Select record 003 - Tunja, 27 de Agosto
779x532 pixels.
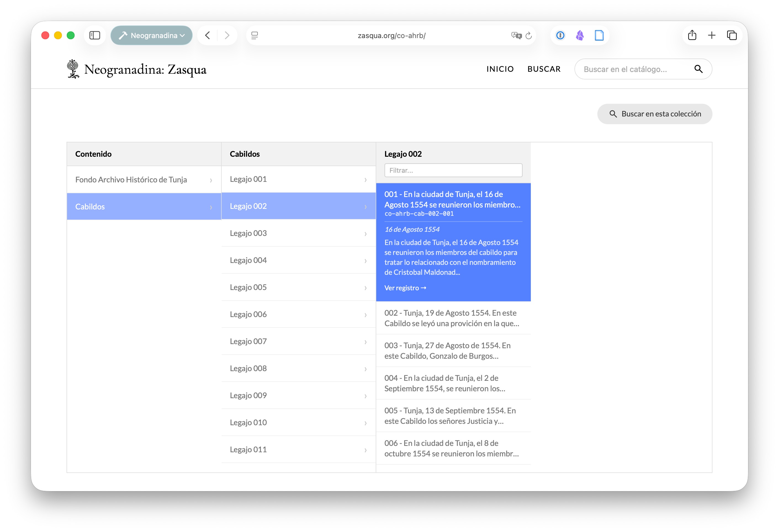[x=453, y=350]
